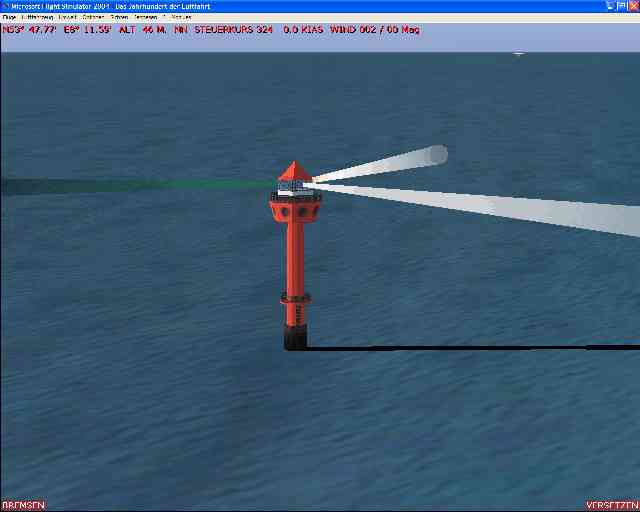Open the Sichten views menu
The image size is (640, 512).
tap(119, 18)
